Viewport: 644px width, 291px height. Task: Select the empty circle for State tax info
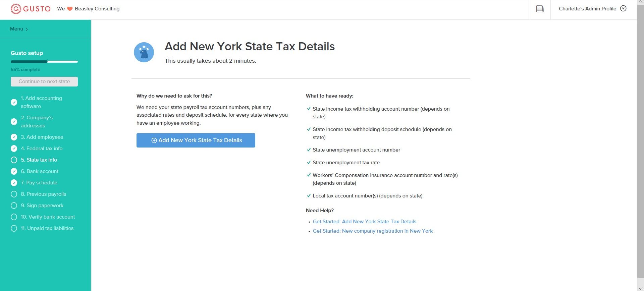(x=14, y=160)
